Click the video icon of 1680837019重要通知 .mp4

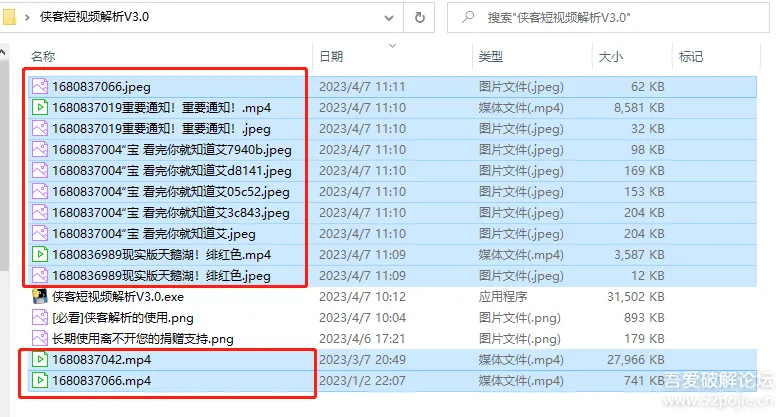[x=40, y=107]
